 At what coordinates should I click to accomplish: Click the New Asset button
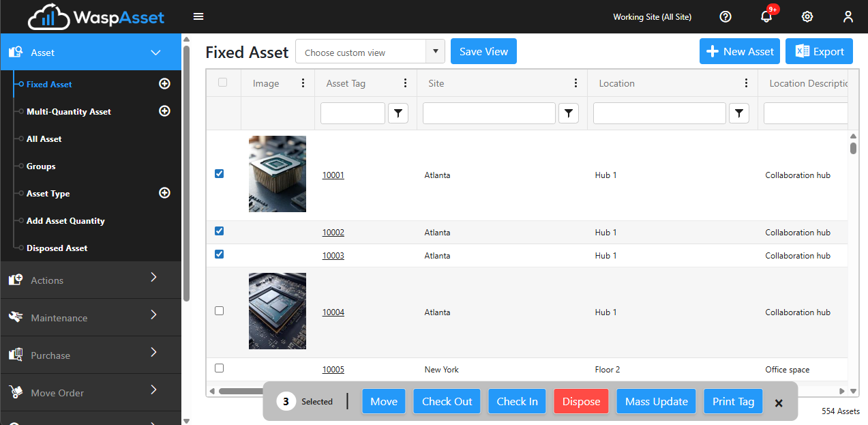point(740,51)
